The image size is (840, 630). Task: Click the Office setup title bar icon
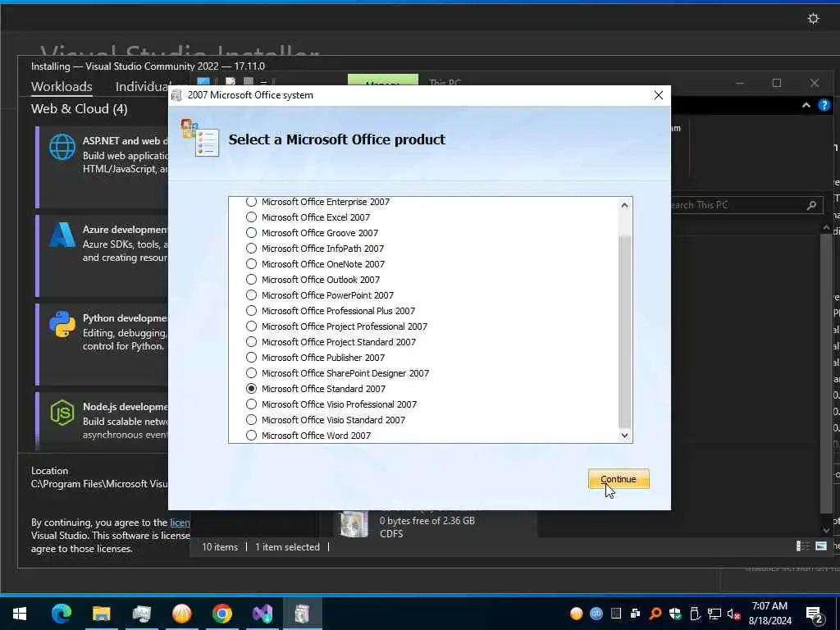[x=177, y=95]
